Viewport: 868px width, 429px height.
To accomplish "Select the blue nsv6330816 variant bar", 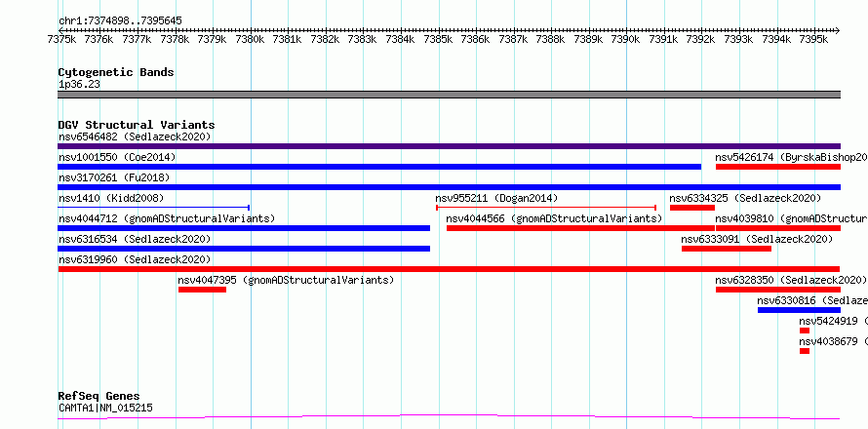I will pyautogui.click(x=800, y=310).
